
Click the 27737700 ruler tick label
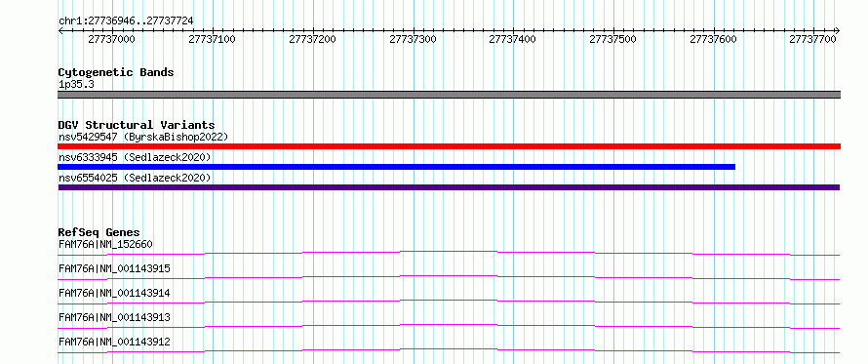(812, 39)
